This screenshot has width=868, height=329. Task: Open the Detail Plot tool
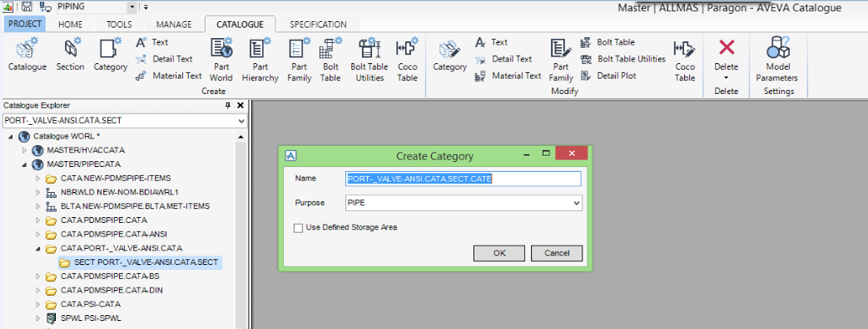click(609, 75)
